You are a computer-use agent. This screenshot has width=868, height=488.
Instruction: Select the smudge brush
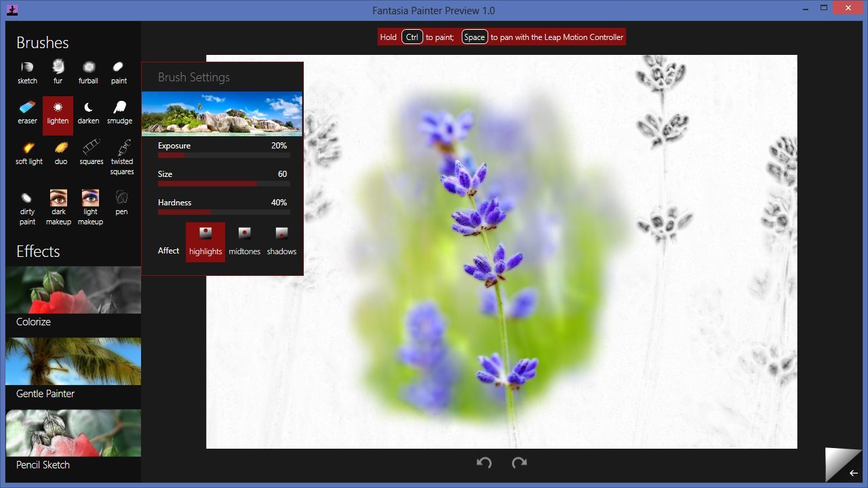(119, 113)
